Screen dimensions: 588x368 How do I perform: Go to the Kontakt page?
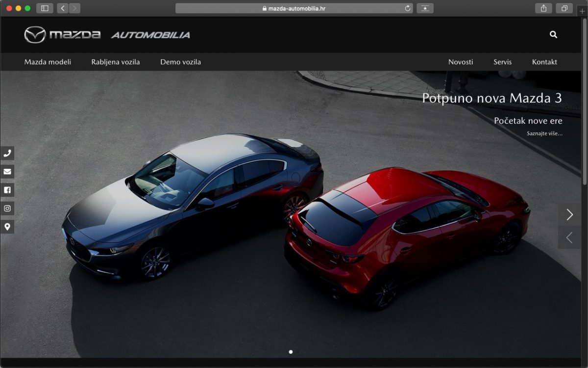coord(544,62)
